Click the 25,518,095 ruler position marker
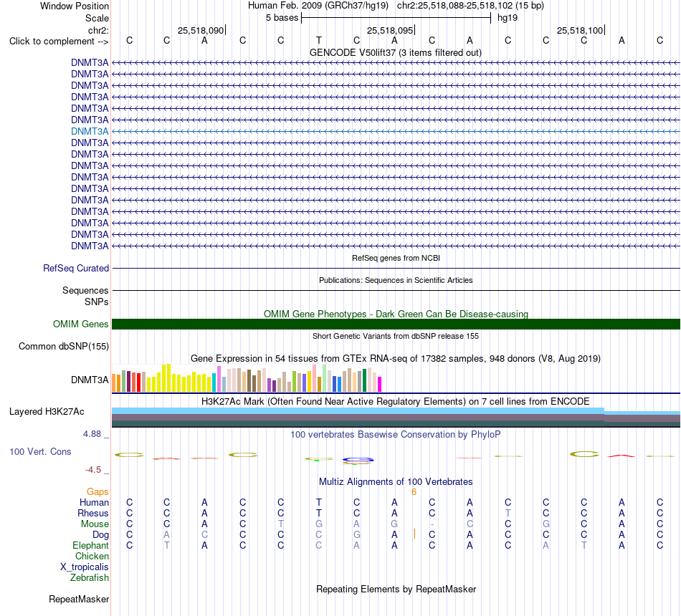 391,30
